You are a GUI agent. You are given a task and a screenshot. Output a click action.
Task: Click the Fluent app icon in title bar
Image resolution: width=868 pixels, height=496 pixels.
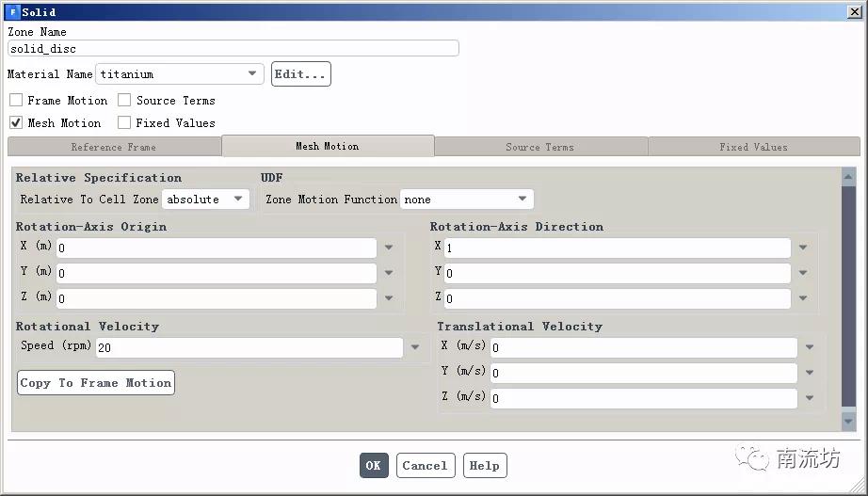pos(12,11)
